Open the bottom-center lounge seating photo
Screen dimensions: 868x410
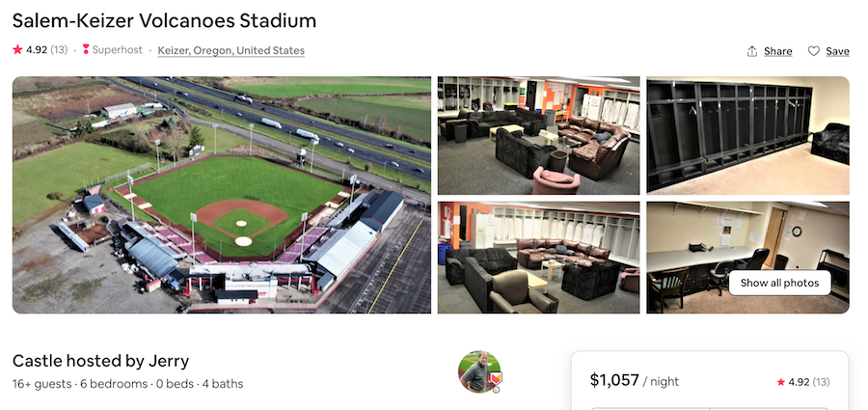[538, 257]
